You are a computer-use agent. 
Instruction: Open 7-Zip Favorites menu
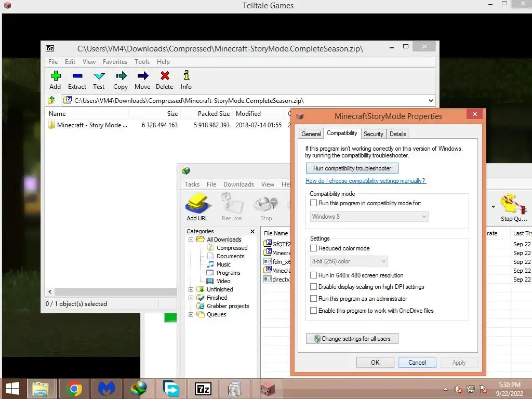pos(115,62)
